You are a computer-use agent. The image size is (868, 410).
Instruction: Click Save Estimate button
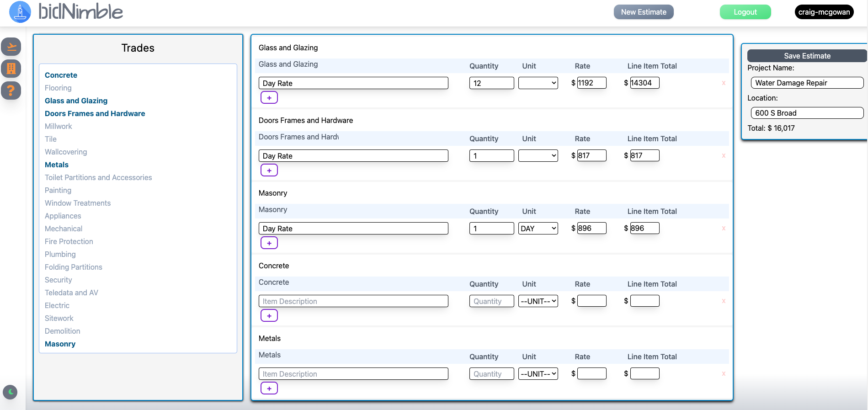click(807, 56)
